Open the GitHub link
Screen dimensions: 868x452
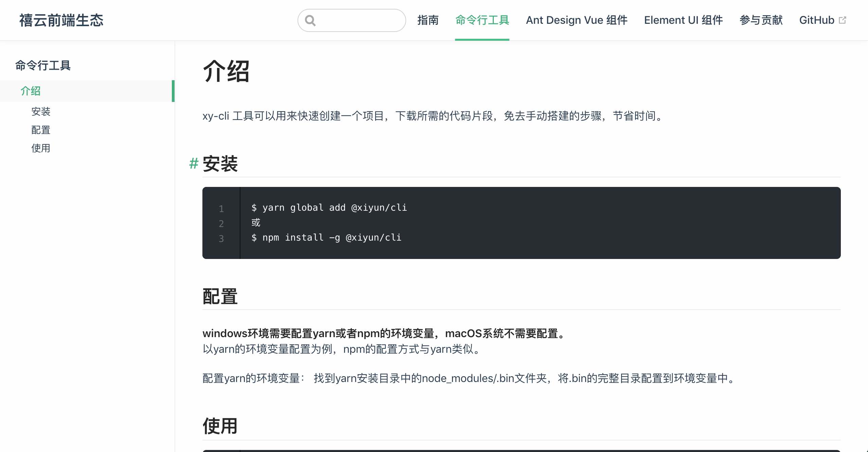click(x=816, y=20)
